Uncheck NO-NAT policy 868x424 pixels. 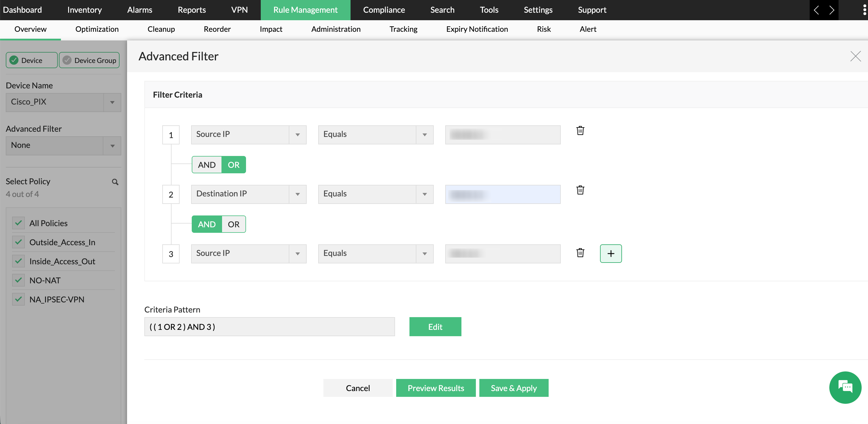[x=18, y=280]
